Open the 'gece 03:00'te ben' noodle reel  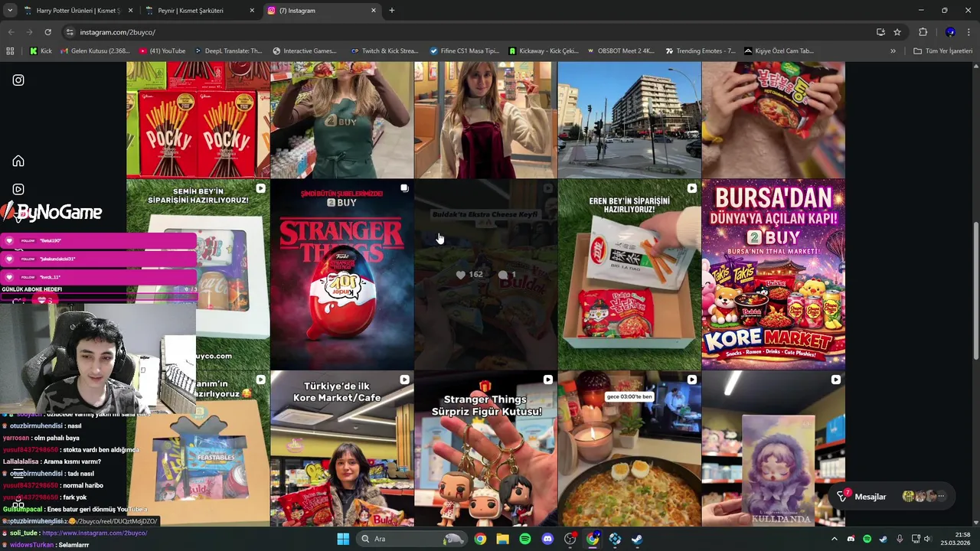pos(629,449)
